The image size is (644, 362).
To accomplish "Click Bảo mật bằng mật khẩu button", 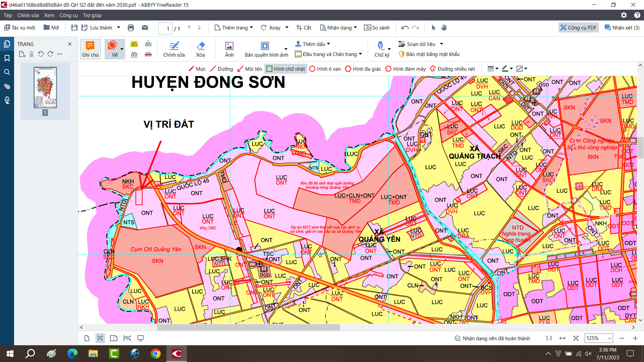I will point(429,54).
